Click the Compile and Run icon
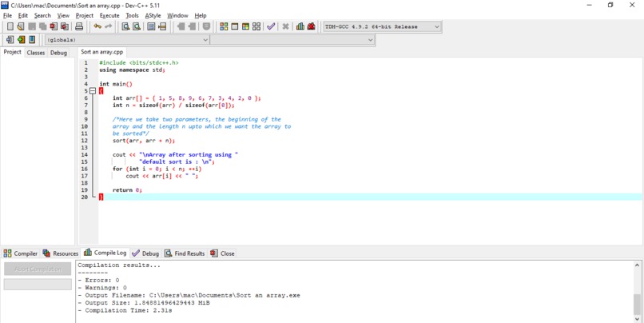This screenshot has height=323, width=644. click(245, 26)
